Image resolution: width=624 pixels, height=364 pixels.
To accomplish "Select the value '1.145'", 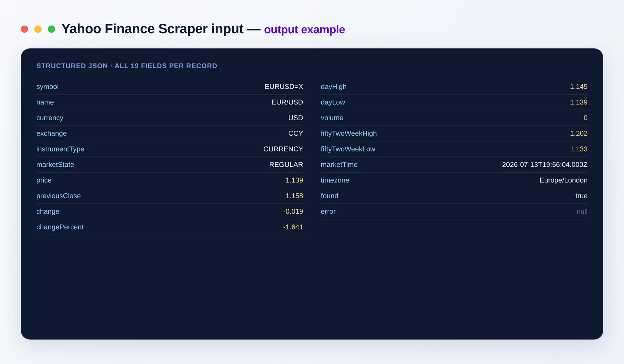I will pyautogui.click(x=579, y=87).
